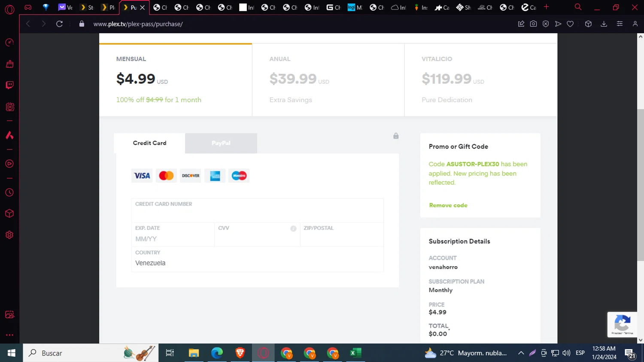Open a new tab with the plus button
The height and width of the screenshot is (362, 644).
tap(546, 7)
